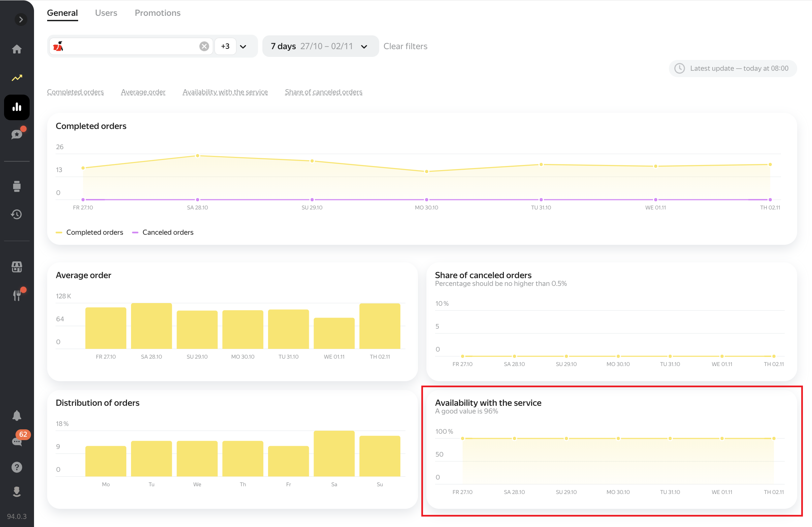812x527 pixels.
Task: Expand the sidebar with the arrow button
Action: [x=21, y=20]
